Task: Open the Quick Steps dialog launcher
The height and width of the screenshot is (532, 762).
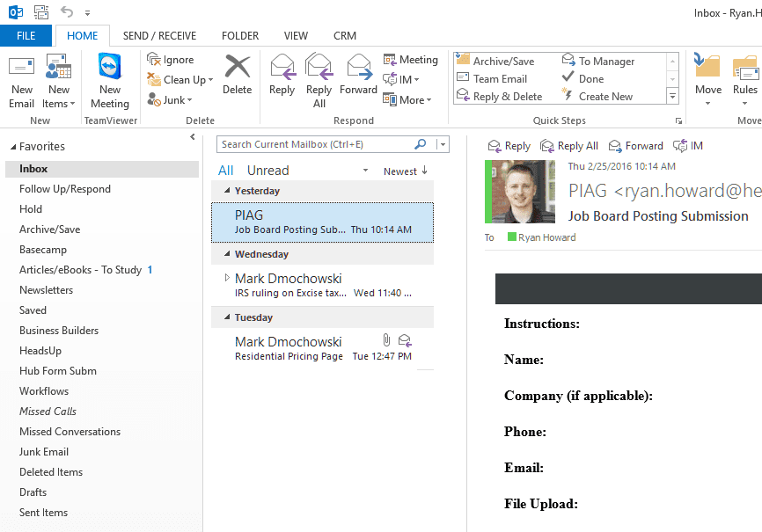Action: [x=678, y=121]
